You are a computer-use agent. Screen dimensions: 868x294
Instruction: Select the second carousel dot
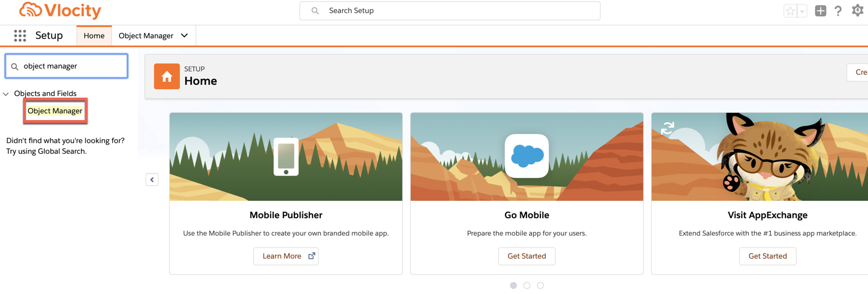click(527, 286)
